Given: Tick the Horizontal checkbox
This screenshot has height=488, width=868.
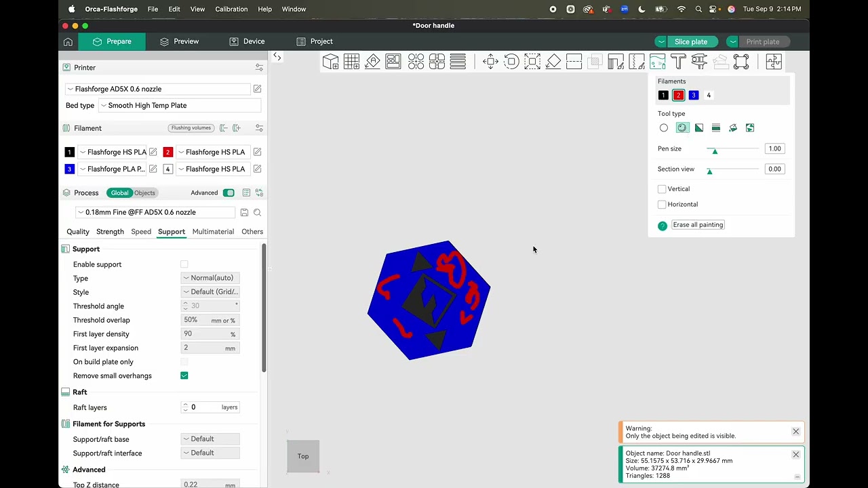Looking at the screenshot, I should coord(662,204).
